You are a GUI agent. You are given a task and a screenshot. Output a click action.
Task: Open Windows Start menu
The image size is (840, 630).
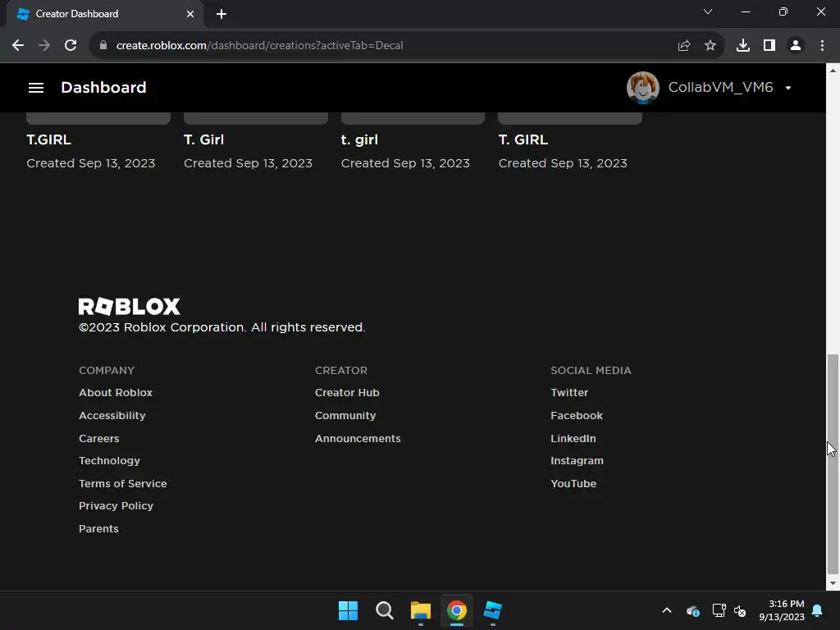348,610
